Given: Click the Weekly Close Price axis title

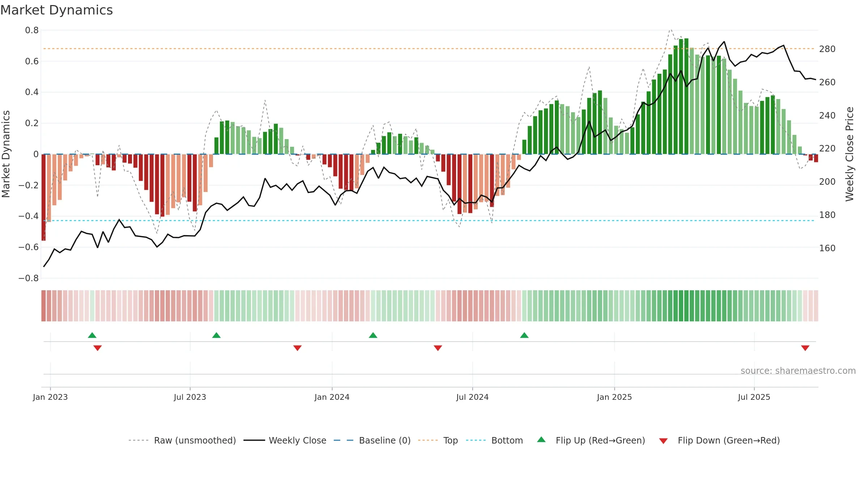Looking at the screenshot, I should [850, 154].
